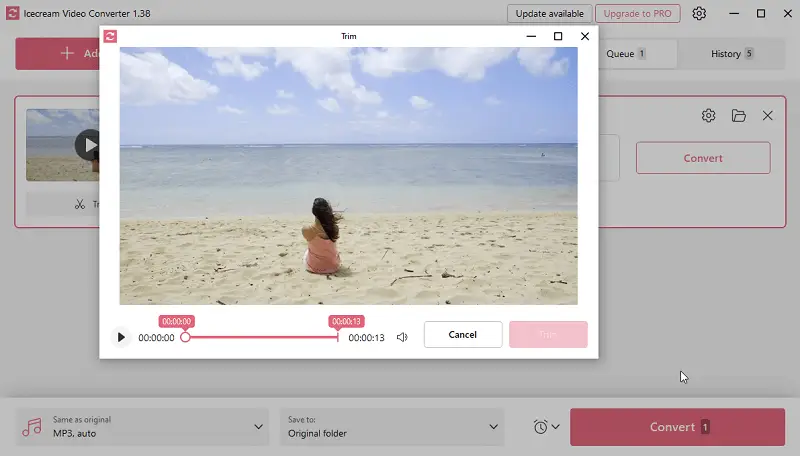Click the outlined Convert button on video card

703,158
